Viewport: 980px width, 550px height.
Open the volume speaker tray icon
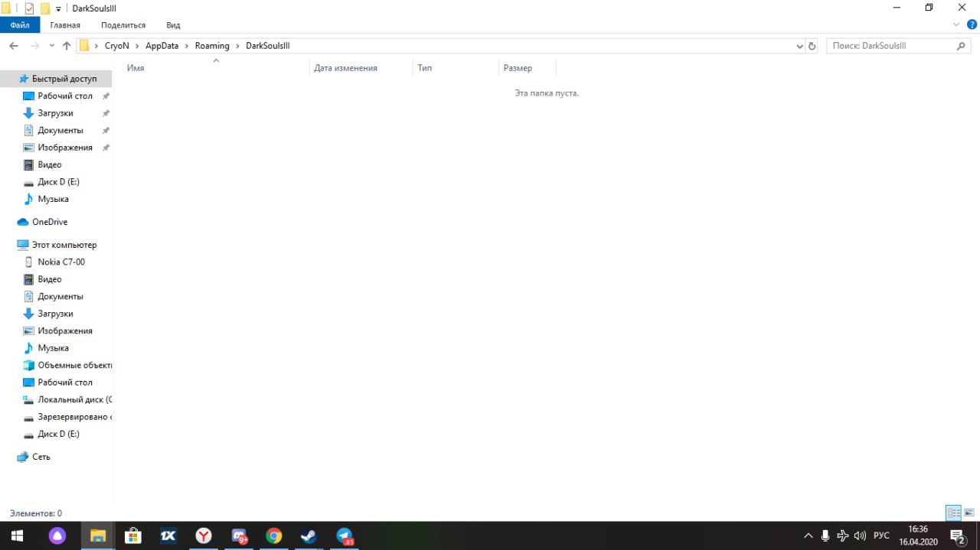tap(860, 535)
